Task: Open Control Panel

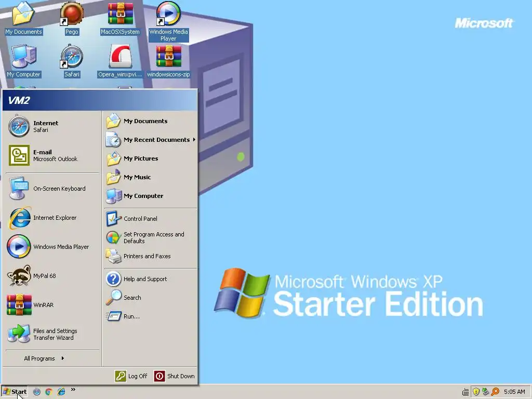Action: tap(150, 219)
